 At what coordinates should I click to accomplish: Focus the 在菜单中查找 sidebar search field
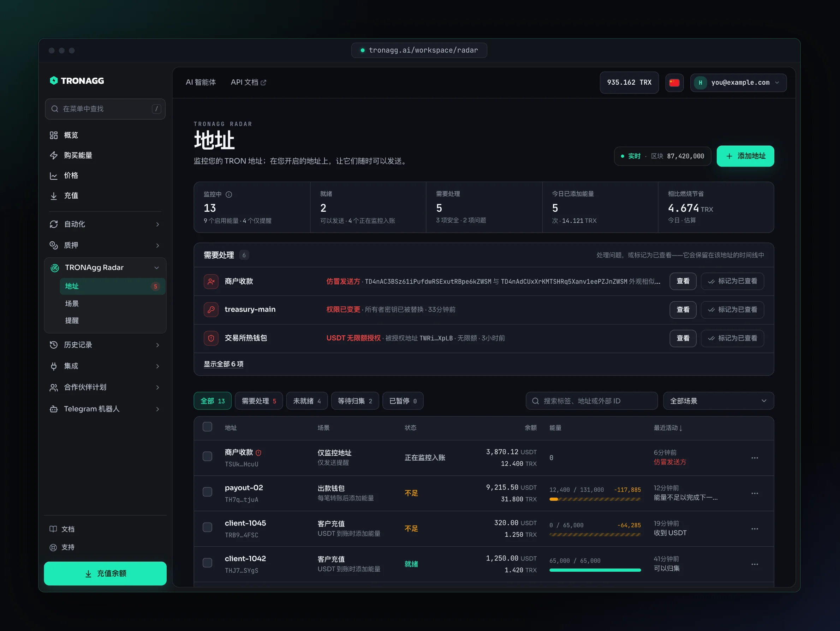[105, 109]
